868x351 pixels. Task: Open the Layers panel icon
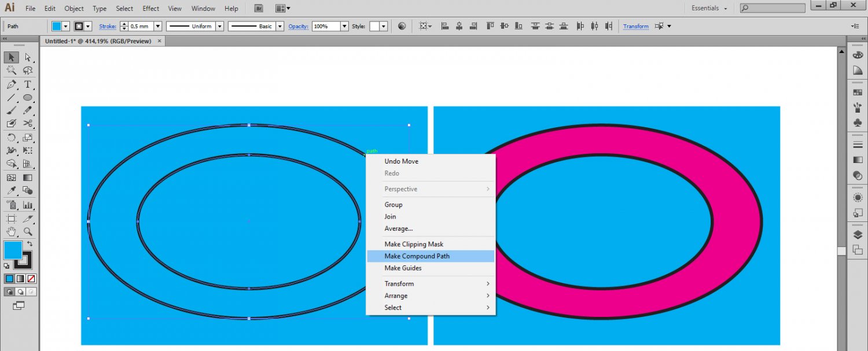[x=858, y=235]
